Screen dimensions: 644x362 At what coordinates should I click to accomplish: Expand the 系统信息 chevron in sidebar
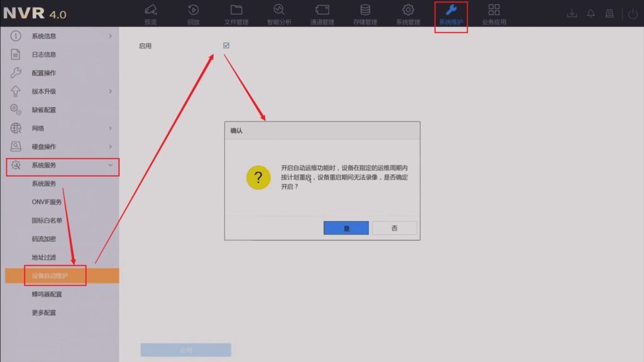pyautogui.click(x=110, y=36)
